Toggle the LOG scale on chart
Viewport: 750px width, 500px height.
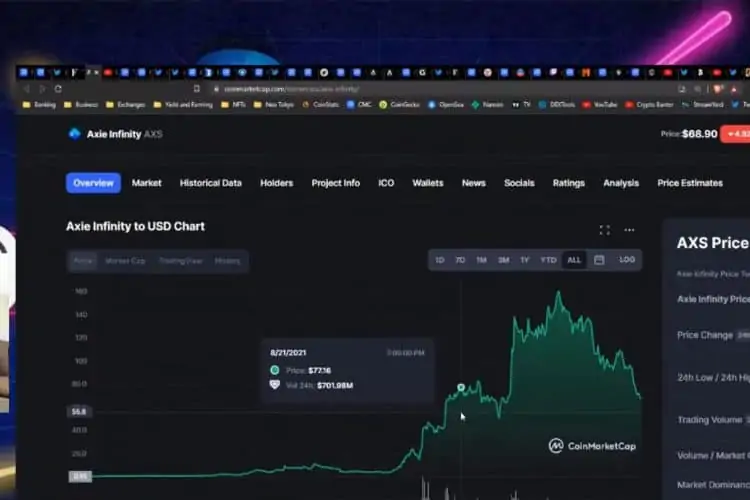click(x=627, y=260)
